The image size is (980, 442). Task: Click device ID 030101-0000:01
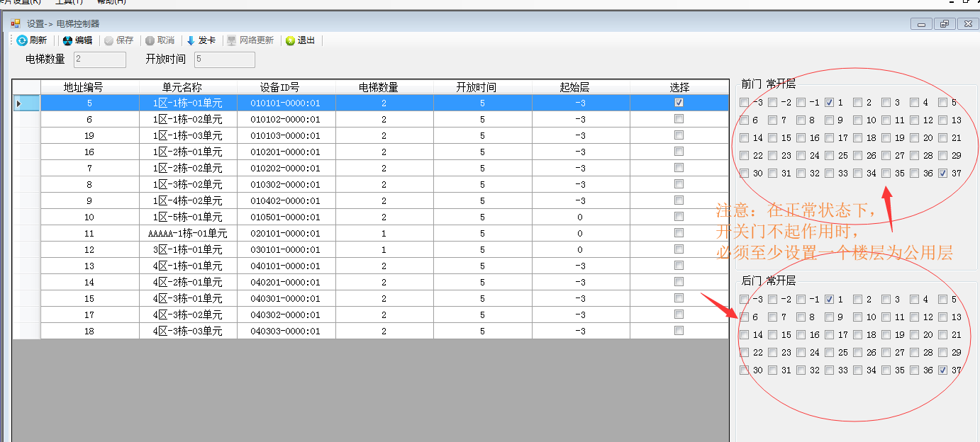pyautogui.click(x=286, y=250)
